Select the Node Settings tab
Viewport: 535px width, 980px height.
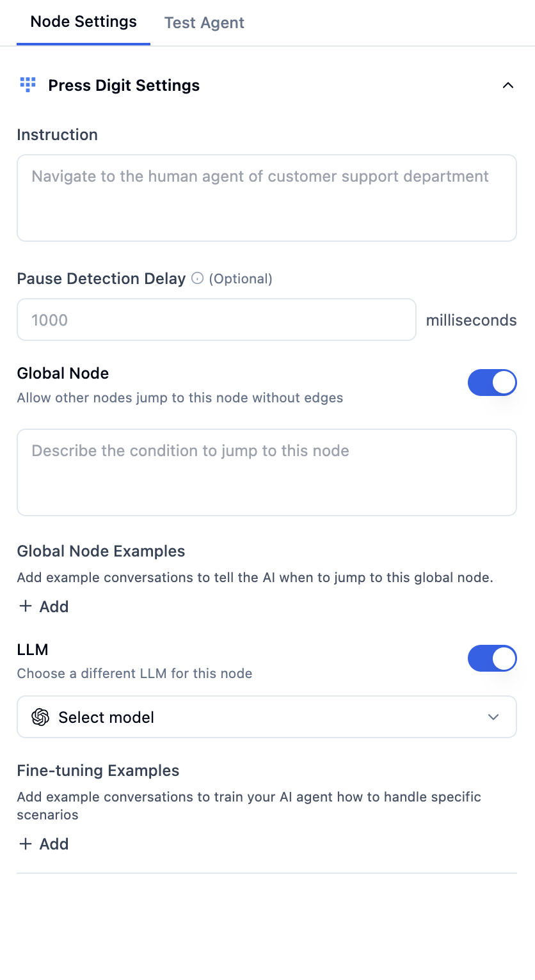(x=83, y=22)
